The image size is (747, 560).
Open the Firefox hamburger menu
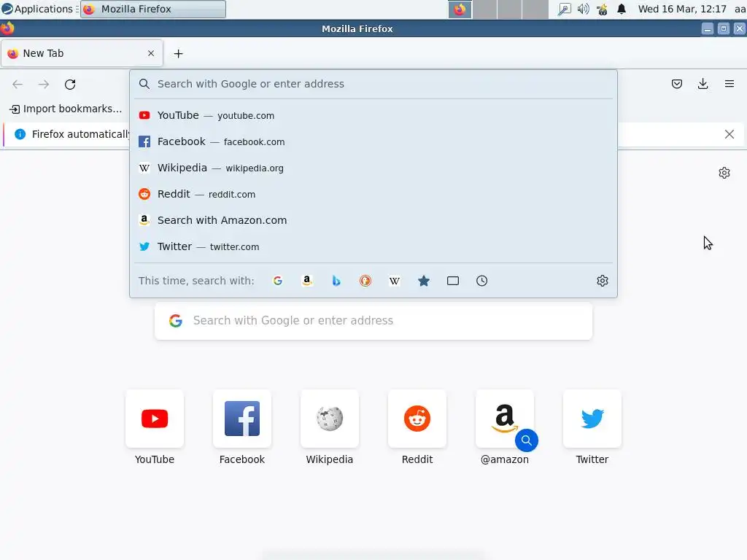[729, 84]
